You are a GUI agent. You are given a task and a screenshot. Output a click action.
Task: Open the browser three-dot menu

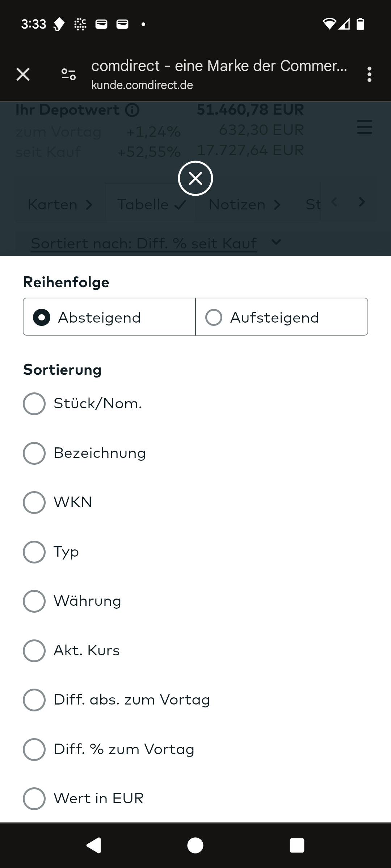tap(369, 75)
